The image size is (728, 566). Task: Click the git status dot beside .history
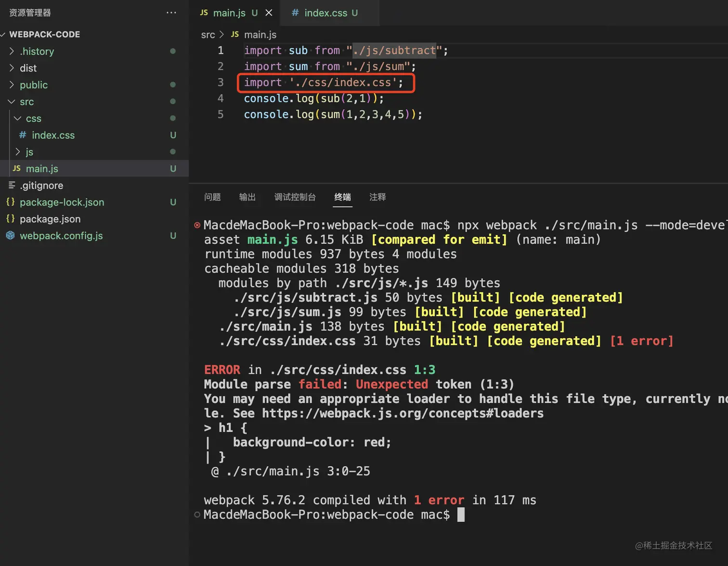pyautogui.click(x=173, y=51)
